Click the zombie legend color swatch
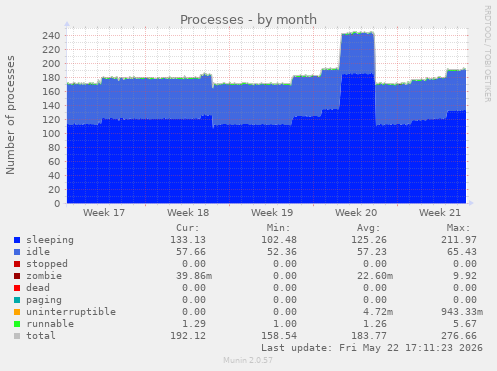Screen dimensions: 497x371 click(x=17, y=276)
